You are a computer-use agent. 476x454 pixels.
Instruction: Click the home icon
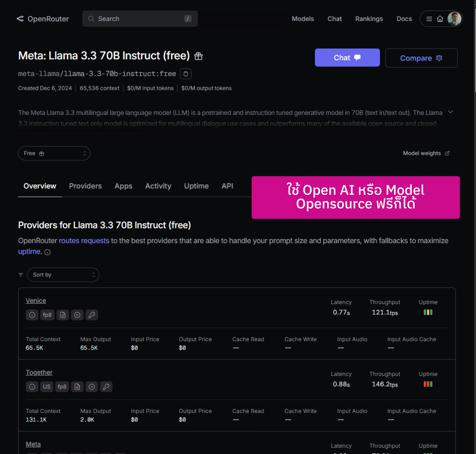pos(440,19)
